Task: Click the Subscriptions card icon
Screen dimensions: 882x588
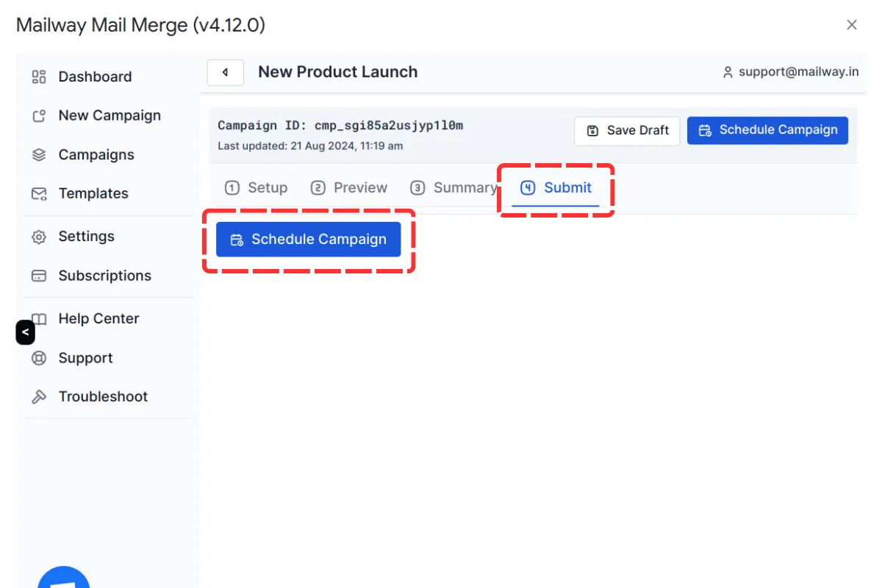Action: (39, 276)
